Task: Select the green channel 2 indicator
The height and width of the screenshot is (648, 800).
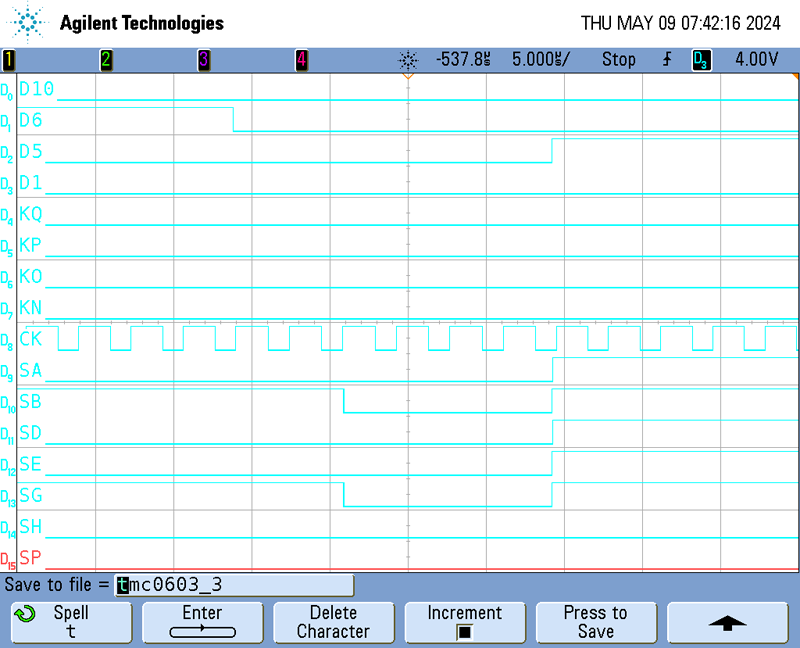Action: point(106,60)
